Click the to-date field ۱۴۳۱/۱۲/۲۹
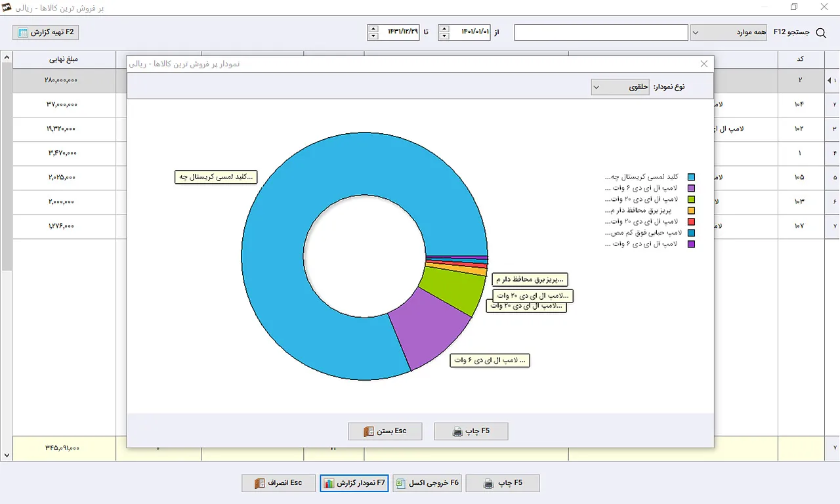This screenshot has height=504, width=840. (x=399, y=32)
